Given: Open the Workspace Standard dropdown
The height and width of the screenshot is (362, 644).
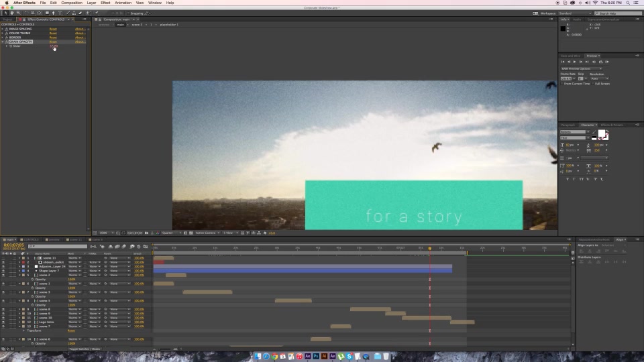Looking at the screenshot, I should click(x=574, y=13).
